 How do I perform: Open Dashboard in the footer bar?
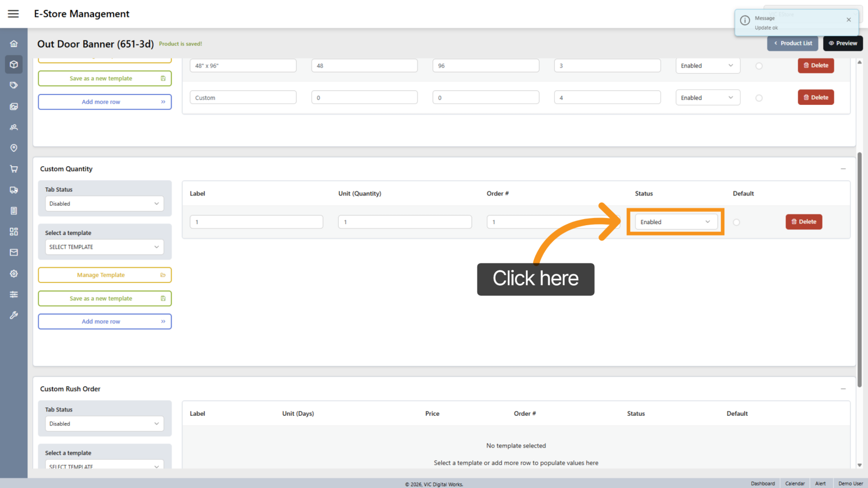pyautogui.click(x=763, y=483)
